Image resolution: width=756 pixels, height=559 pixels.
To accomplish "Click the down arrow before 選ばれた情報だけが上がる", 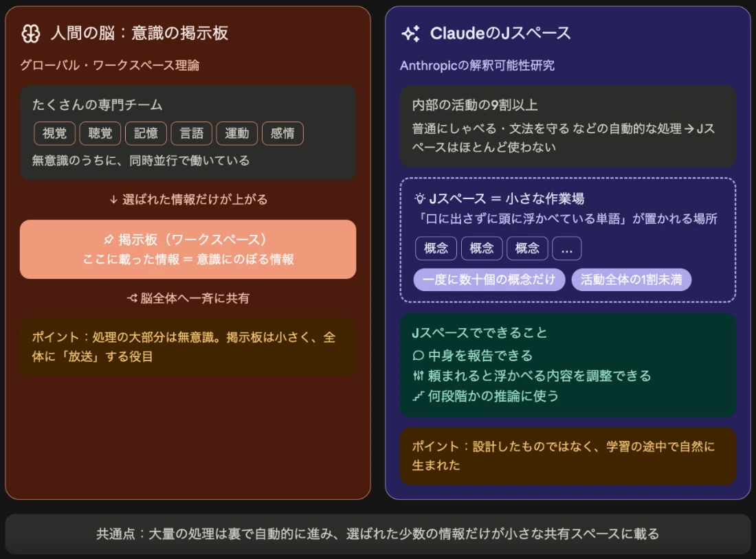I will coord(114,200).
